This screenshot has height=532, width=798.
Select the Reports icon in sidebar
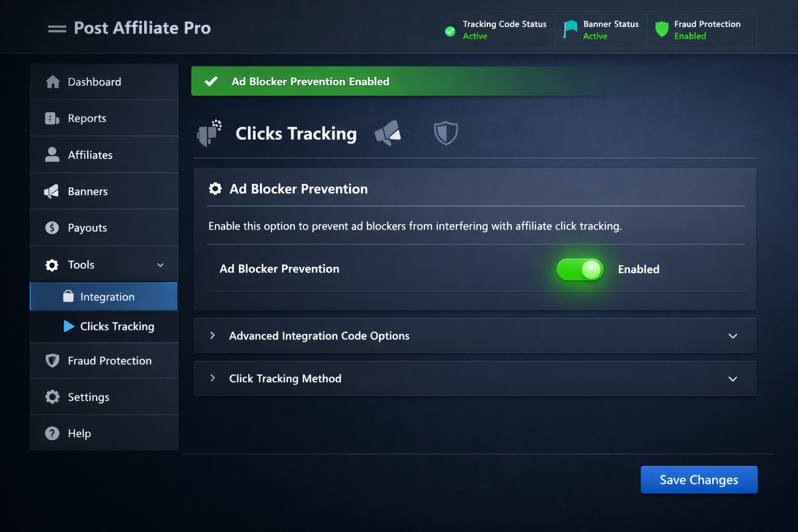click(x=52, y=118)
